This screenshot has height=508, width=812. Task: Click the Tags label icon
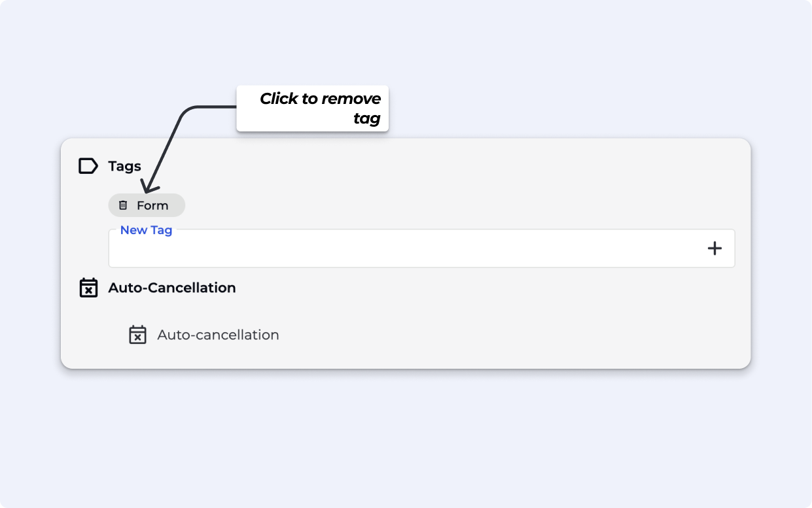(88, 166)
